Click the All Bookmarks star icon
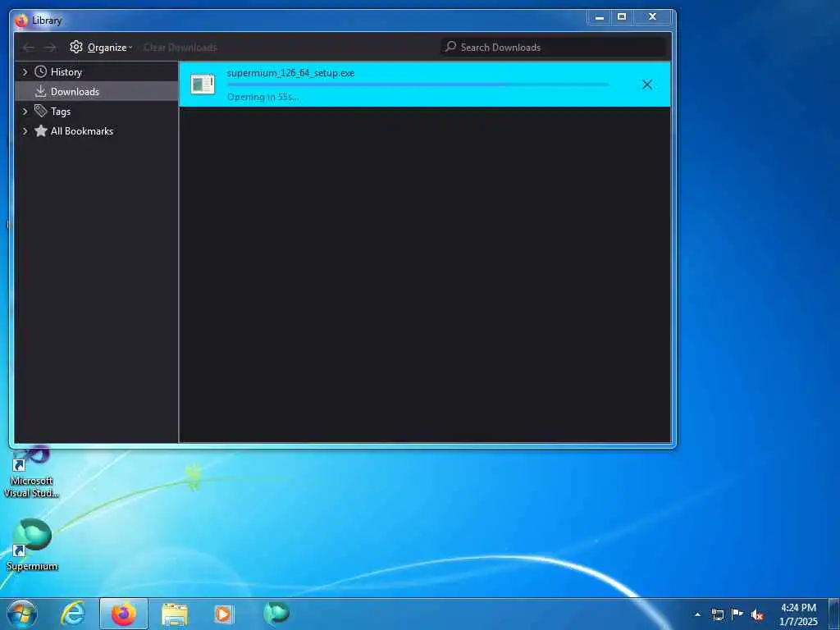 pyautogui.click(x=41, y=130)
